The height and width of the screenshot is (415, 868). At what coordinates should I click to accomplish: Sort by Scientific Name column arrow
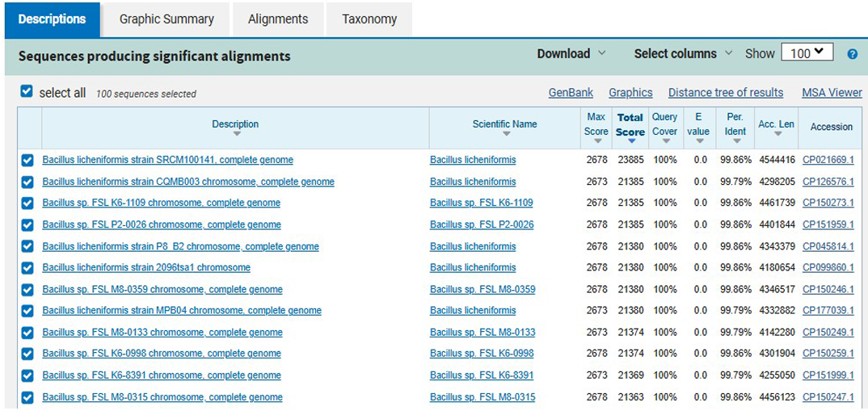(x=504, y=135)
